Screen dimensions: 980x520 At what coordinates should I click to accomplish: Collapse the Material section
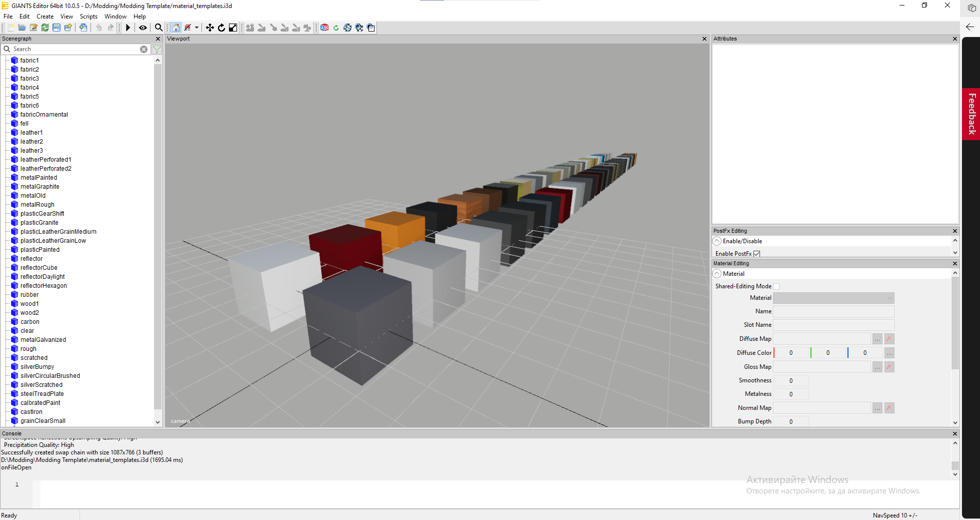point(717,274)
